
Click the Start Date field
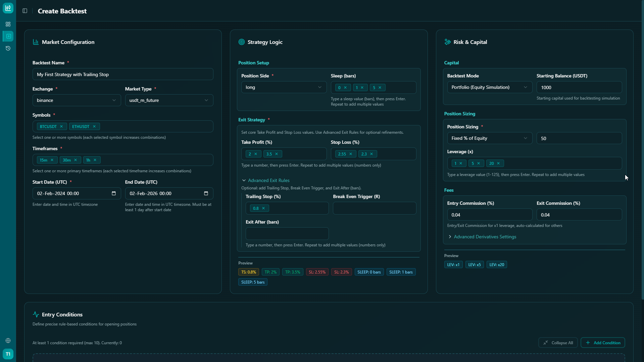click(77, 193)
